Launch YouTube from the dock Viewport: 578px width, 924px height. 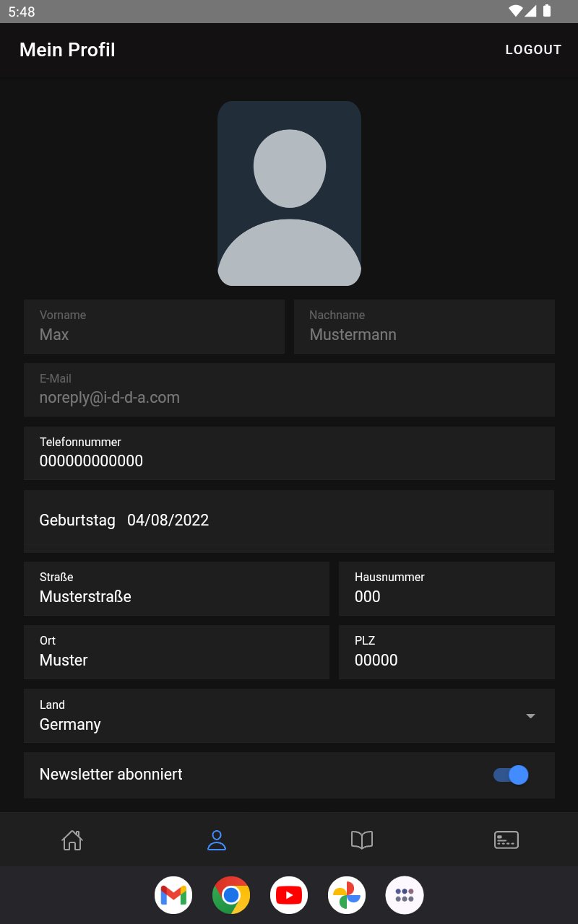click(289, 895)
